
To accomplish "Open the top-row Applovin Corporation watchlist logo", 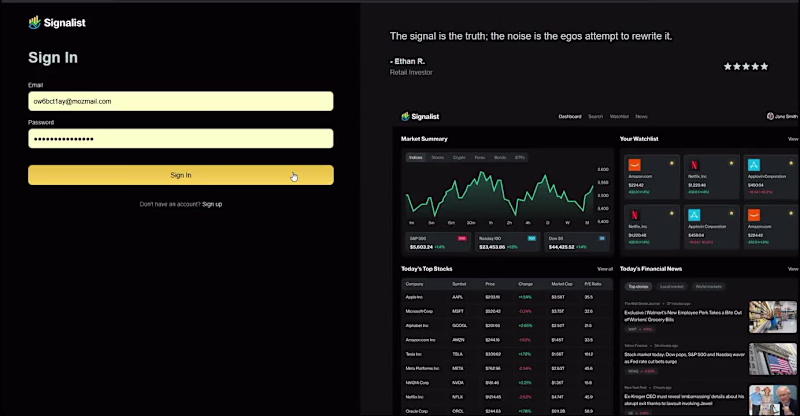I will coord(754,165).
